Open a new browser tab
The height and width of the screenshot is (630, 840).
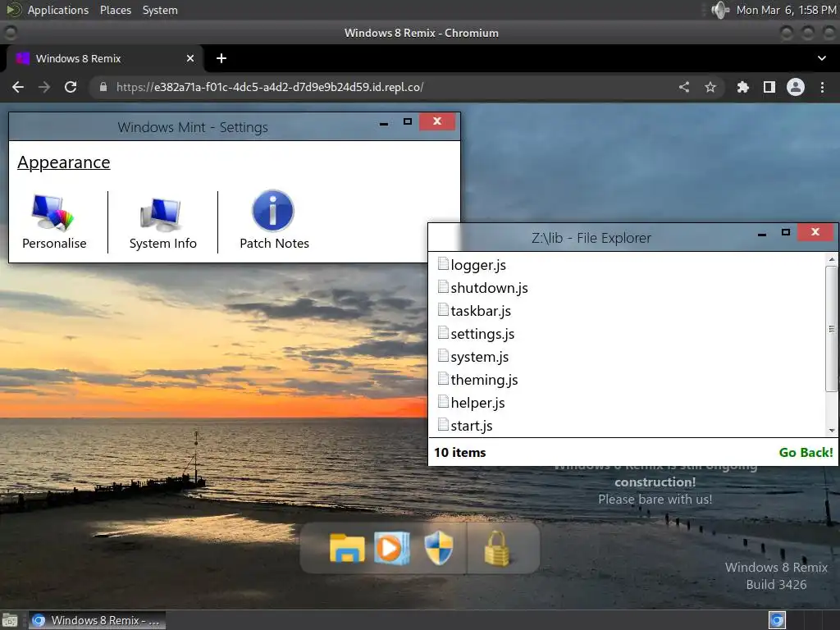pyautogui.click(x=221, y=58)
